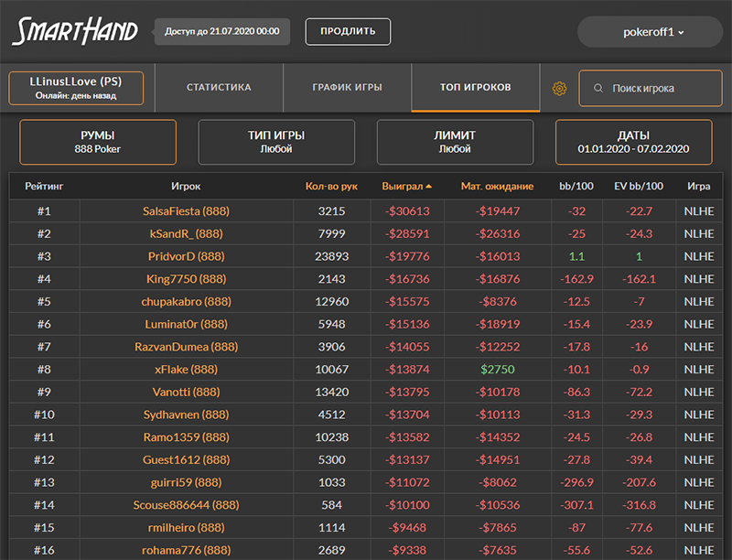Select the Топ игроков tab

pos(475,88)
